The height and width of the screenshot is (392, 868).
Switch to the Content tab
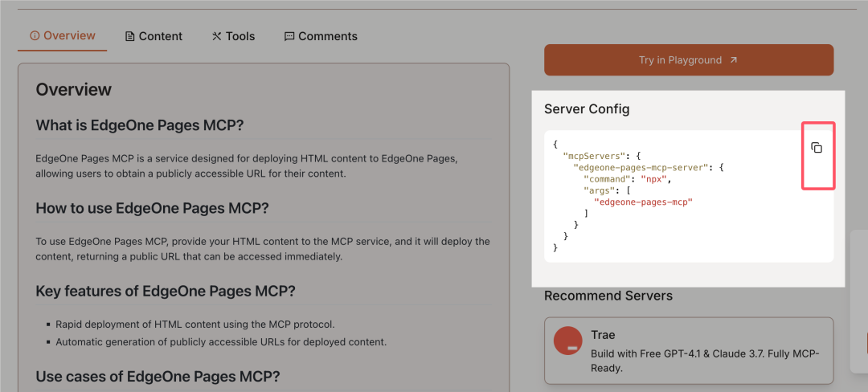154,36
